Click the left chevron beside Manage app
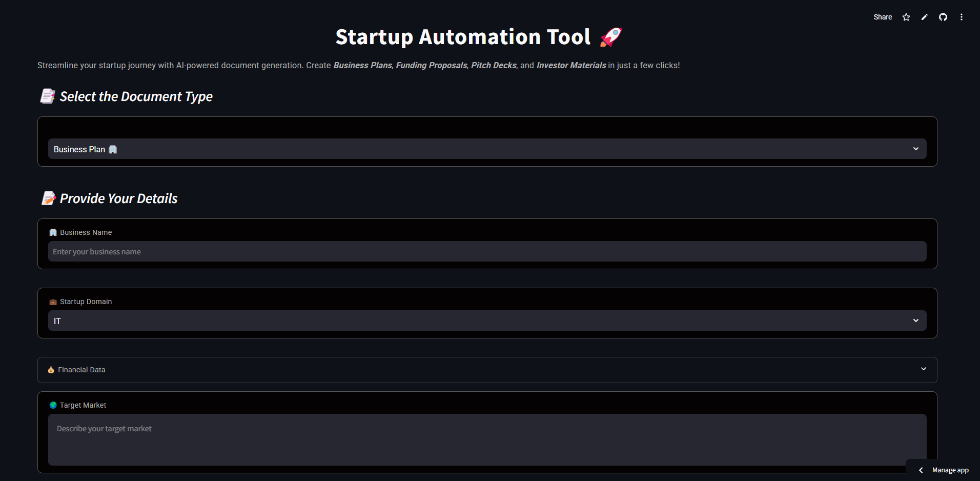This screenshot has height=481, width=980. pos(921,470)
